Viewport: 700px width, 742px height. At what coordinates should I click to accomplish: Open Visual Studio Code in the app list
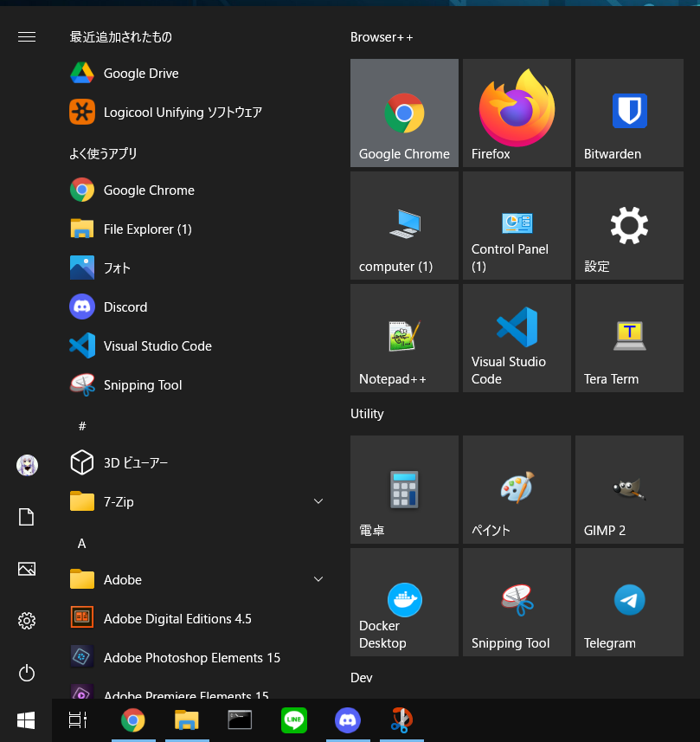196,346
